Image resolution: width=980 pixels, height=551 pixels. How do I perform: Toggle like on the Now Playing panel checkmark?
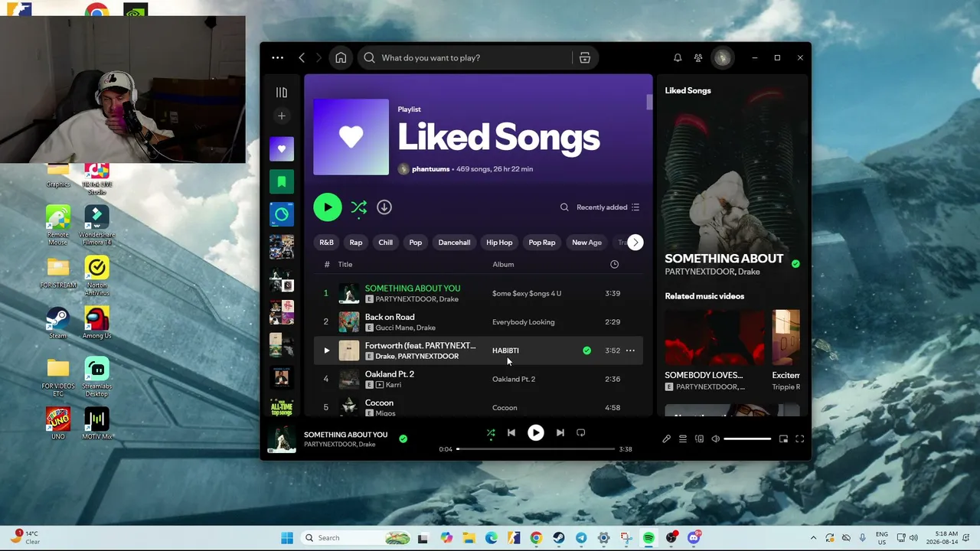point(795,264)
